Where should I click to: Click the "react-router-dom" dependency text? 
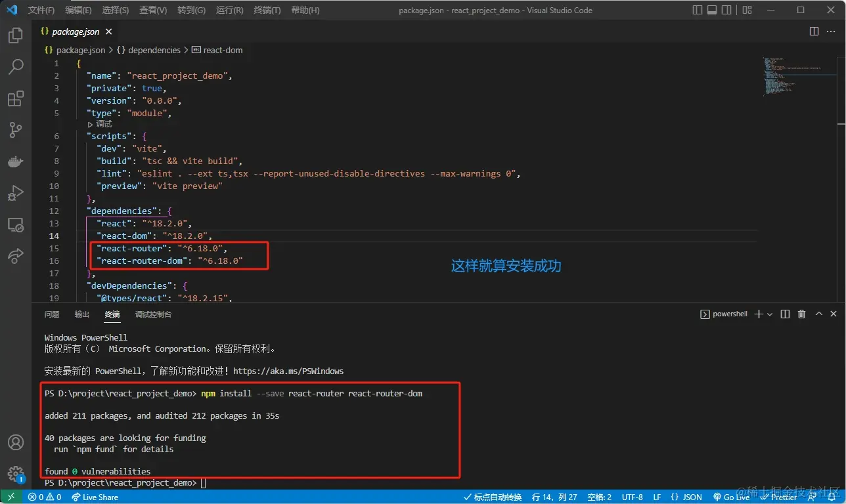[143, 261]
